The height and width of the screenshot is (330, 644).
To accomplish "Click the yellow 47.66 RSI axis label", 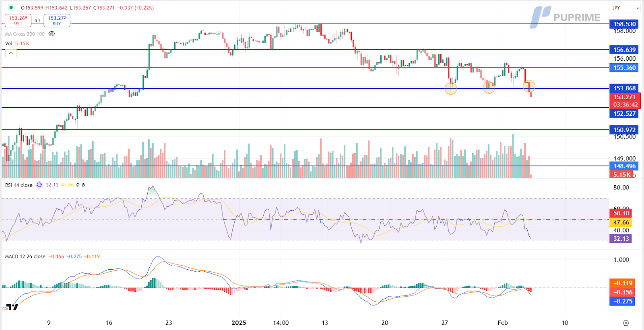I will coord(621,222).
